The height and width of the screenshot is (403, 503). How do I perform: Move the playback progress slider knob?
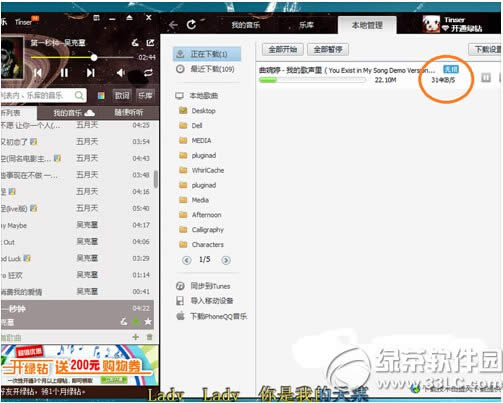94,58
